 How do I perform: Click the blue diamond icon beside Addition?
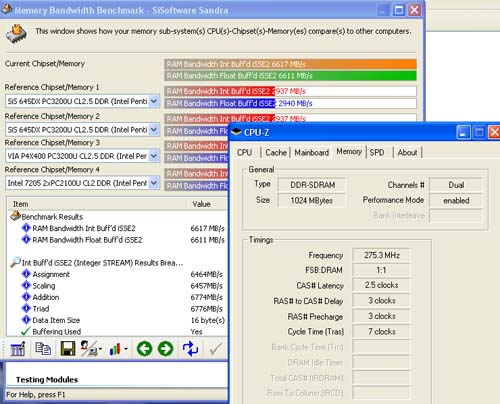tap(26, 297)
